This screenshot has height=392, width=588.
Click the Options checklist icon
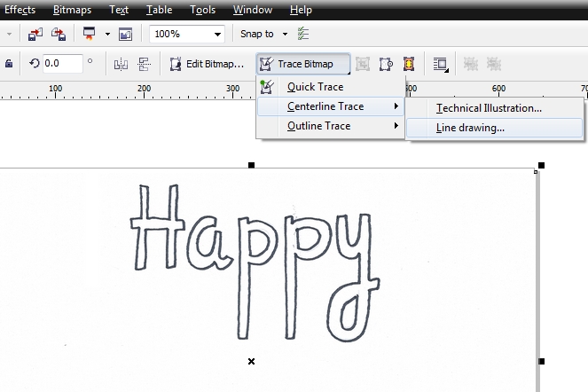(303, 34)
